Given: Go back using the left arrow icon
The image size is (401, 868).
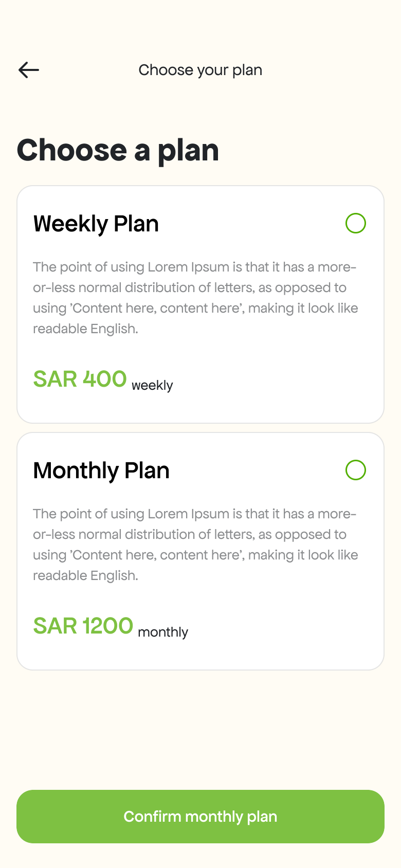Looking at the screenshot, I should 29,70.
